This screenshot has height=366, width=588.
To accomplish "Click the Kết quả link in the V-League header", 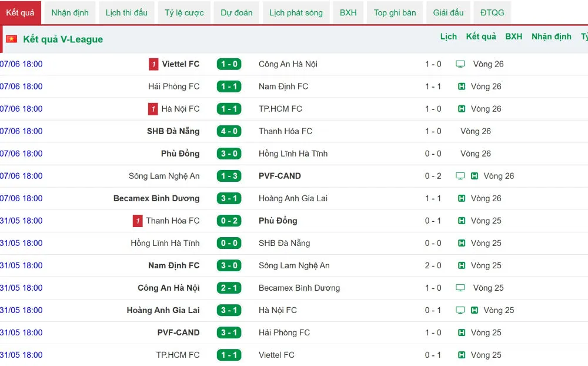I will (481, 36).
